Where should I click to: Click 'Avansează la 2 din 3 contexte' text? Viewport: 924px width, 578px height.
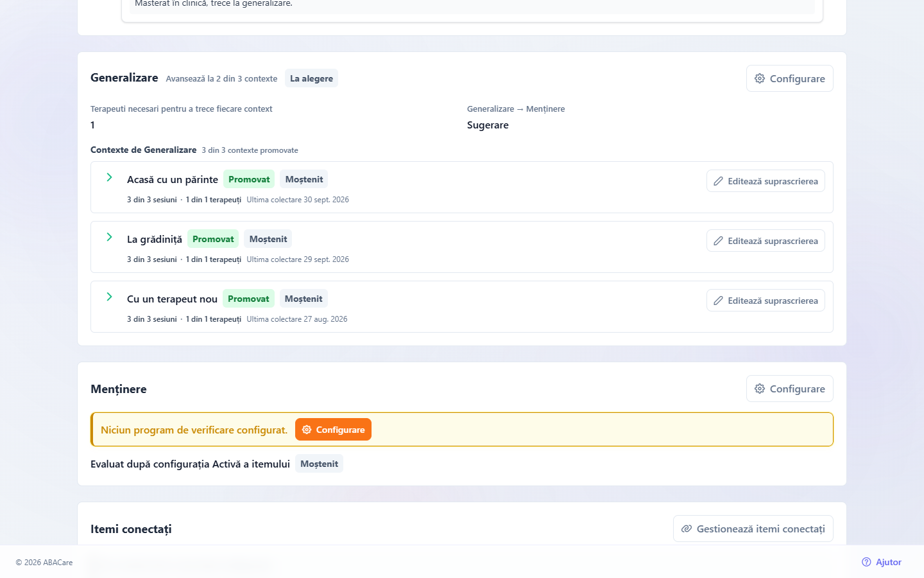[x=221, y=79]
